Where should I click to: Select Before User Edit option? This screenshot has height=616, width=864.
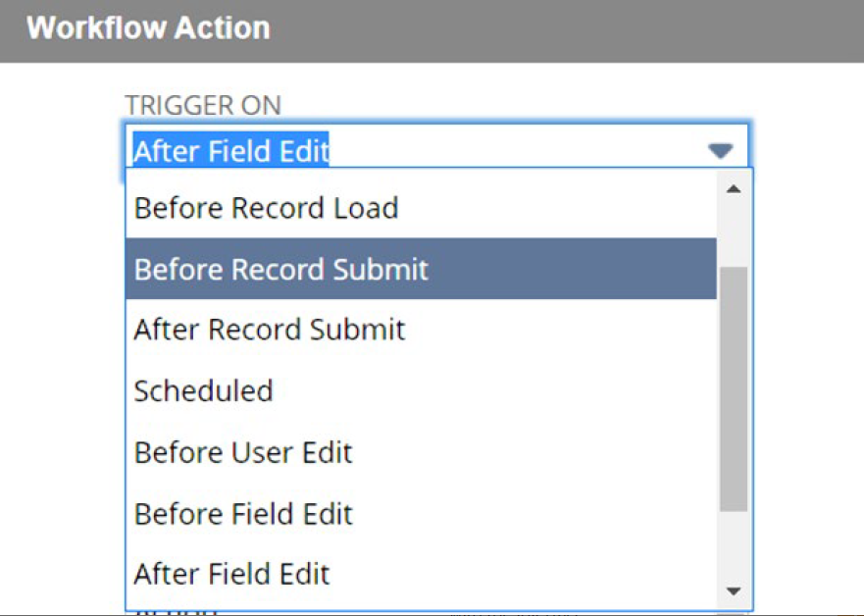(243, 452)
